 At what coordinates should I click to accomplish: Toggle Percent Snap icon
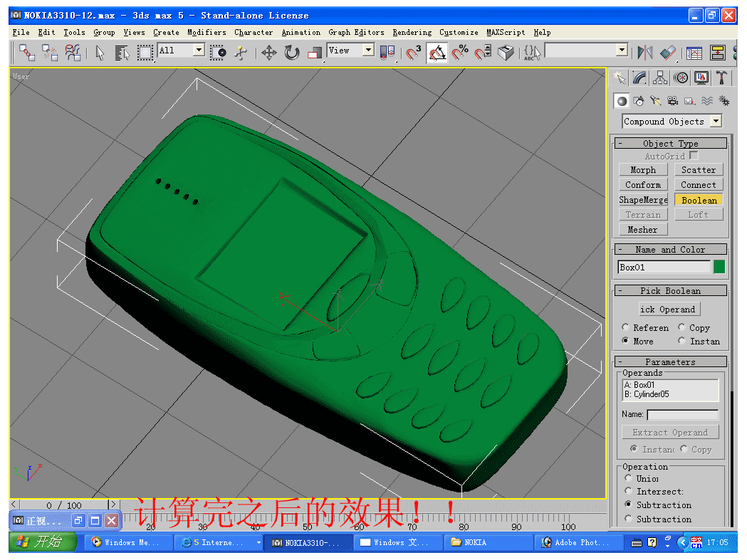460,53
